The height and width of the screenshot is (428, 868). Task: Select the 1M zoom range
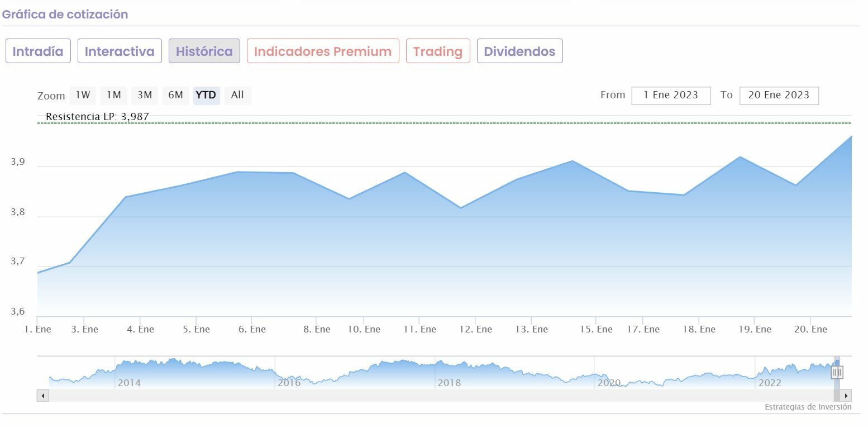(114, 96)
